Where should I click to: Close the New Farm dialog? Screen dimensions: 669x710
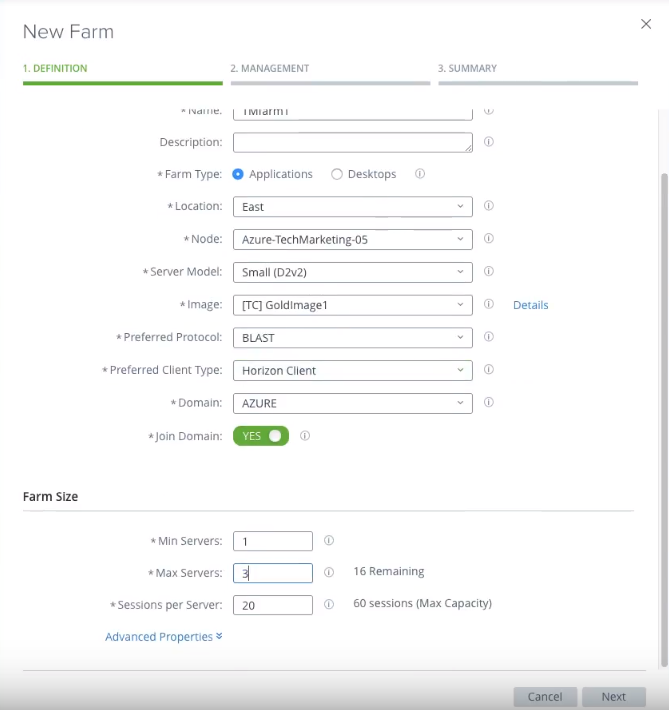tap(646, 24)
